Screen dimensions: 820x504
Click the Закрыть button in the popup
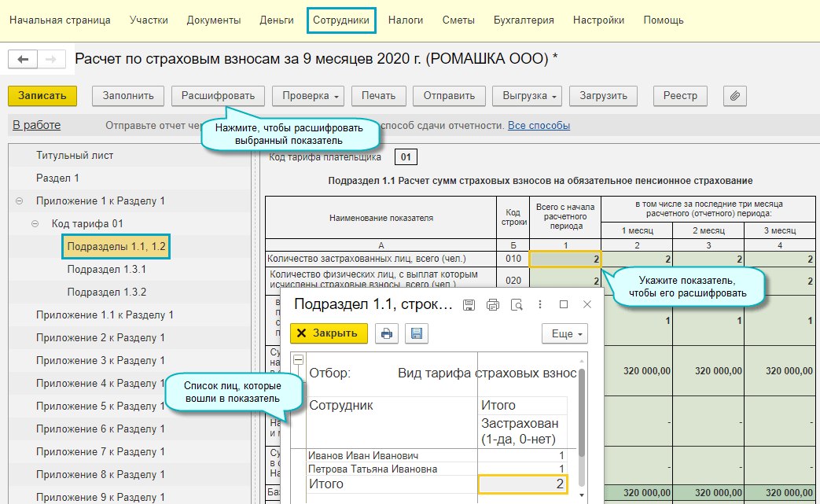pyautogui.click(x=329, y=333)
